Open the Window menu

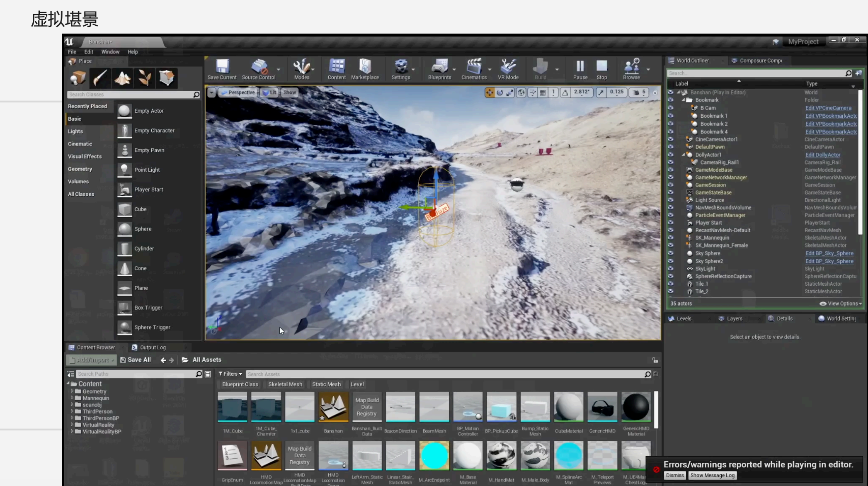point(110,52)
